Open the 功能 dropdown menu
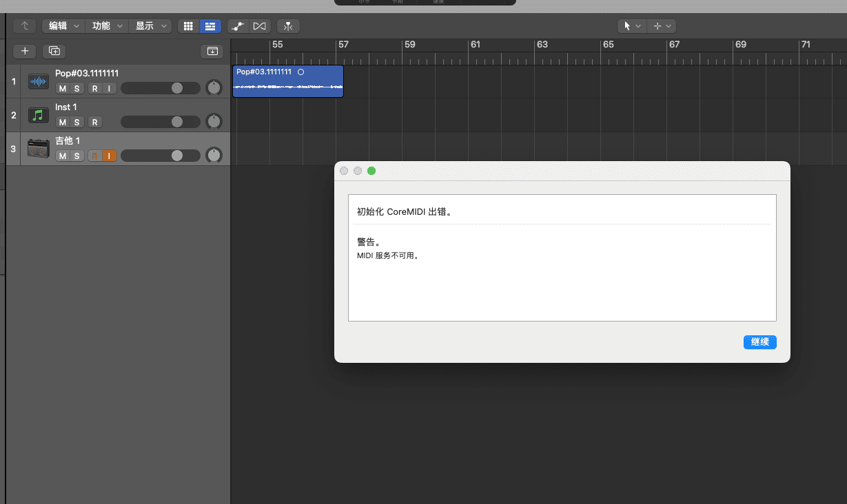The image size is (847, 504). (x=106, y=26)
